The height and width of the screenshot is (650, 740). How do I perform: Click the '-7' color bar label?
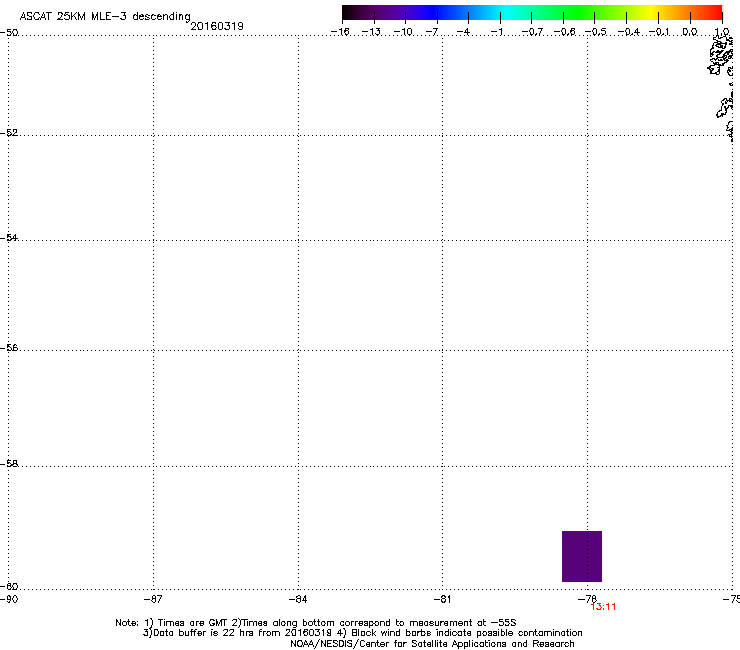[x=432, y=32]
